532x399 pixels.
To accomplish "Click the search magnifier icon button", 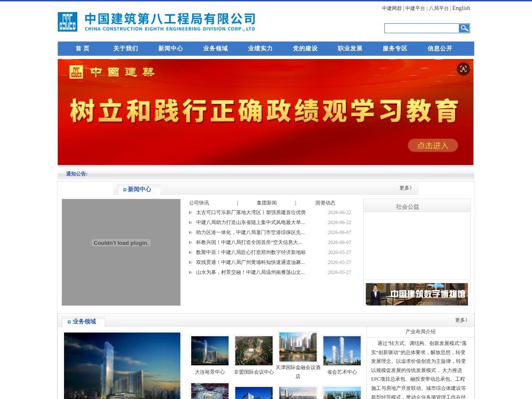I will click(464, 28).
